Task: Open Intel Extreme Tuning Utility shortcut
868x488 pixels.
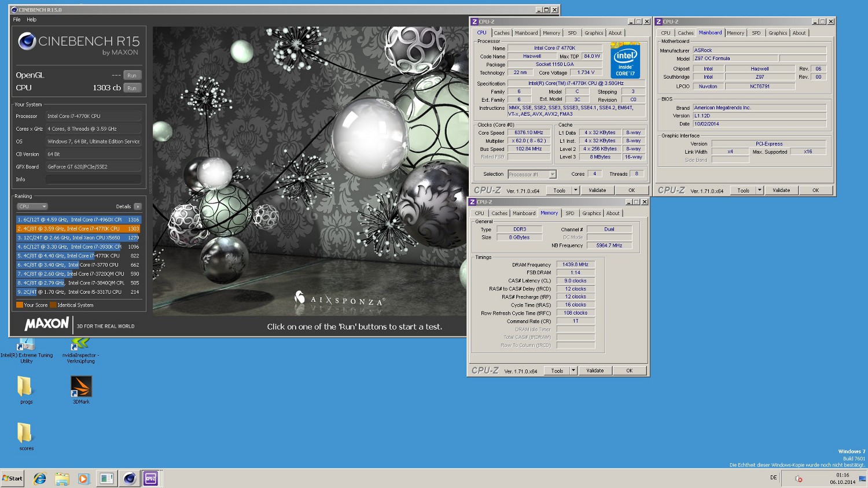Action: point(26,350)
